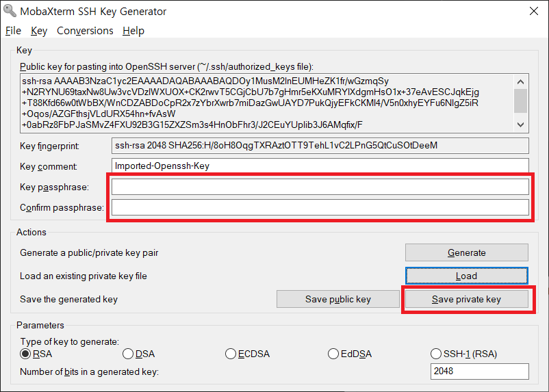Close the SSH Key Generator window

pos(533,11)
